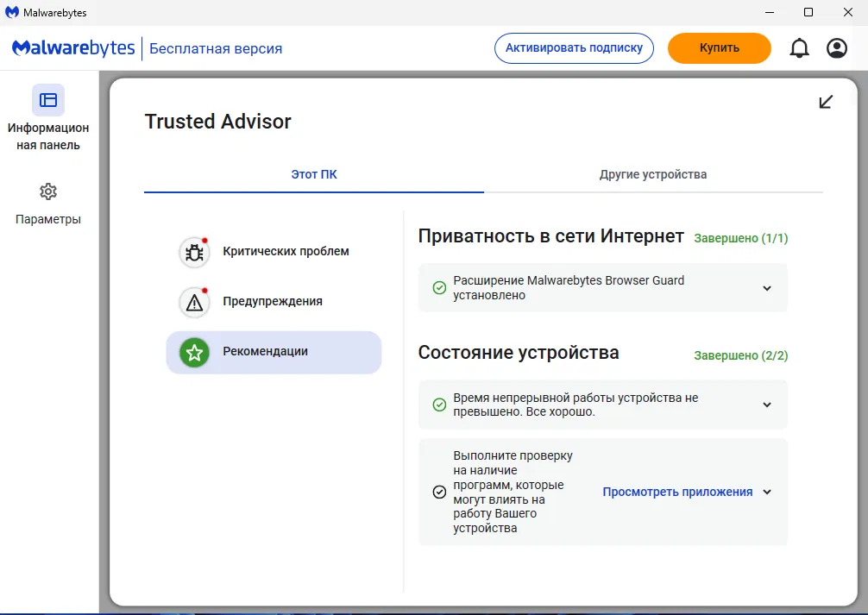Click the Trusted Advisor heading
This screenshot has height=615, width=868.
tap(218, 122)
